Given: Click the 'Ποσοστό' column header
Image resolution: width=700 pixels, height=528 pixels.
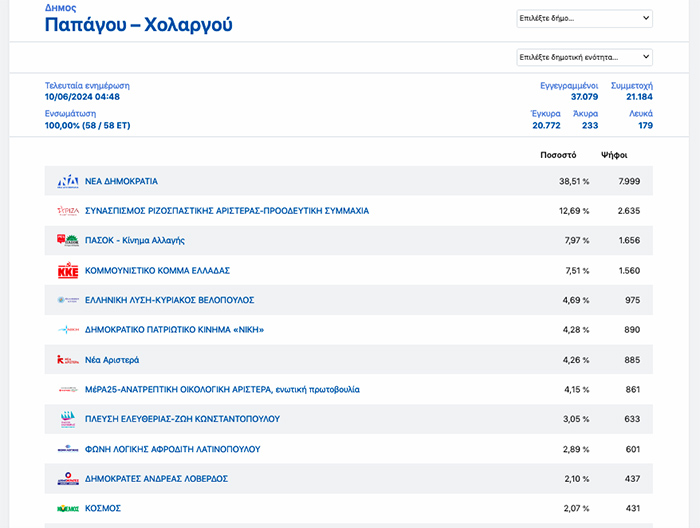Looking at the screenshot, I should [x=558, y=155].
